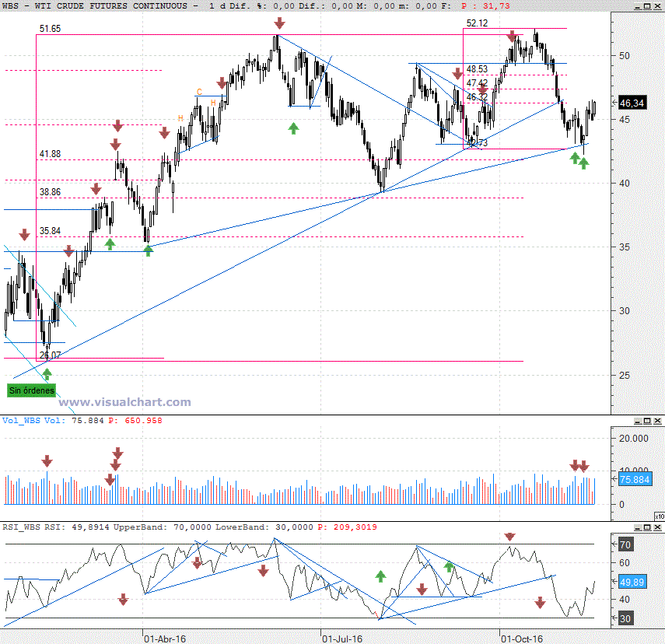Viewport: 665px width, 644px height.
Task: Click the x10 scale indicator
Action: 660,516
